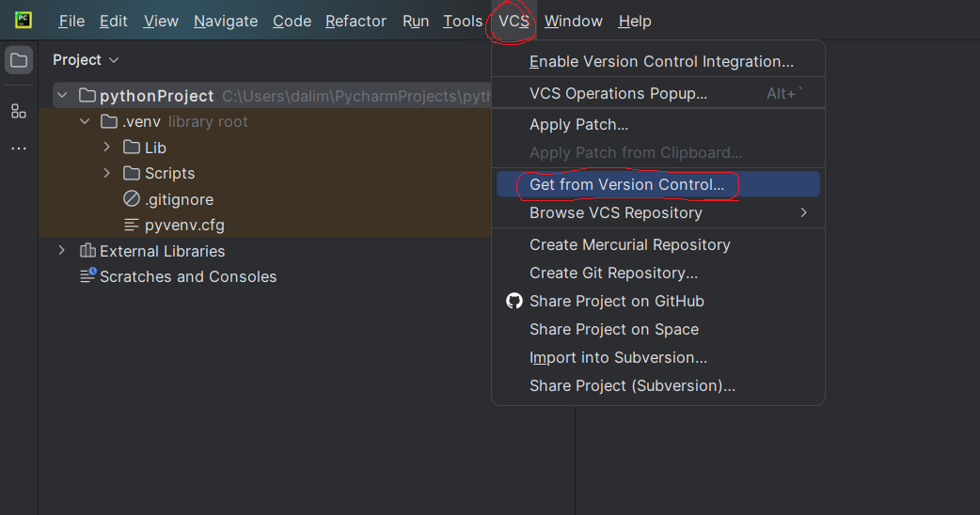Click the pyvenv.cfg file icon
Image resolution: width=980 pixels, height=515 pixels.
tap(132, 225)
